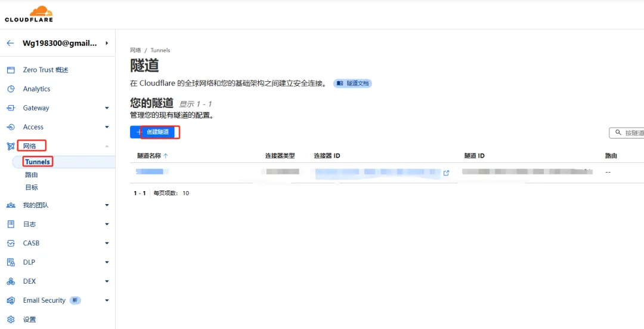Click the 我的团队 people icon

tap(11, 205)
